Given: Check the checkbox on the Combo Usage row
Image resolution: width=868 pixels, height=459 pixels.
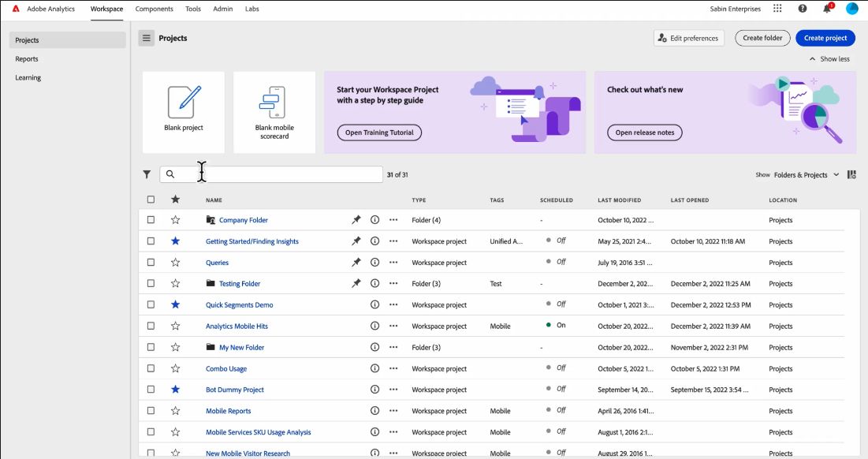Looking at the screenshot, I should click(x=151, y=368).
